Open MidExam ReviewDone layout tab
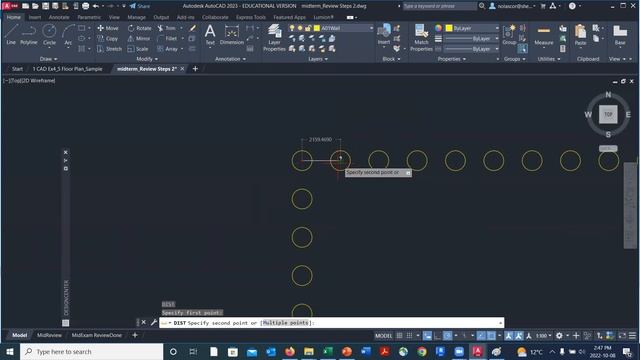Image resolution: width=640 pixels, height=360 pixels. [97, 335]
